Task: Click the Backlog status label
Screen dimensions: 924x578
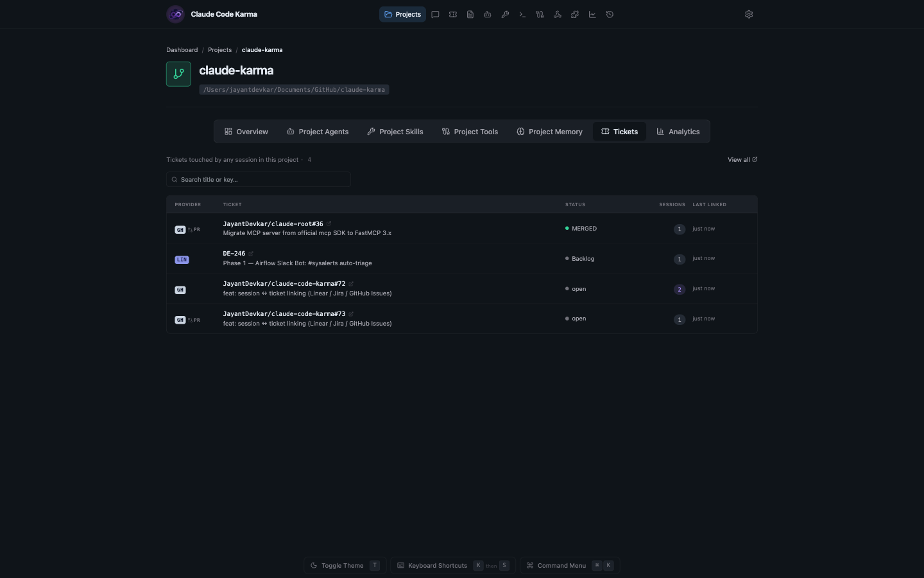Action: pos(579,259)
